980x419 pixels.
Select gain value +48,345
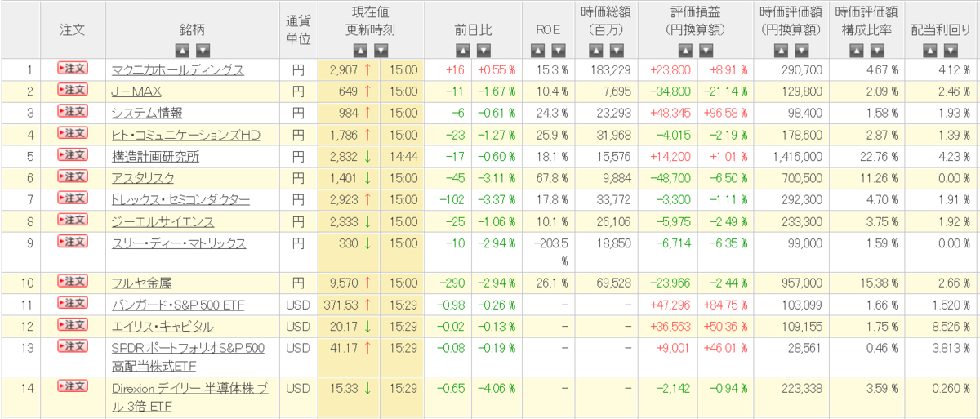pos(670,114)
